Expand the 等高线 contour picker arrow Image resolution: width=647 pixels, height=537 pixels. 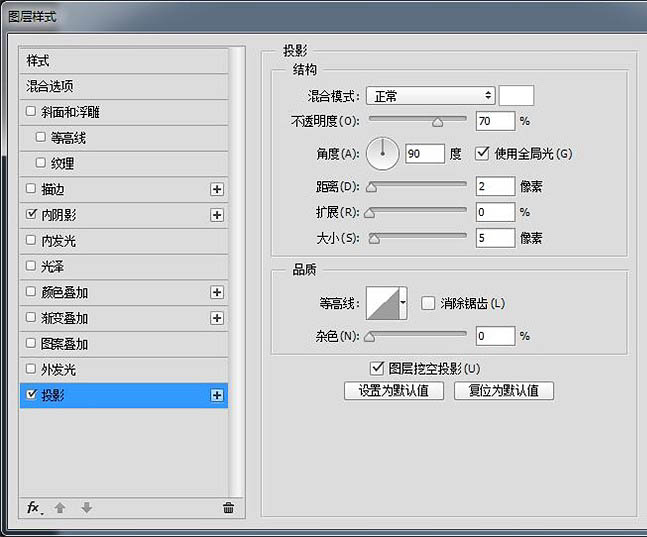coord(403,302)
